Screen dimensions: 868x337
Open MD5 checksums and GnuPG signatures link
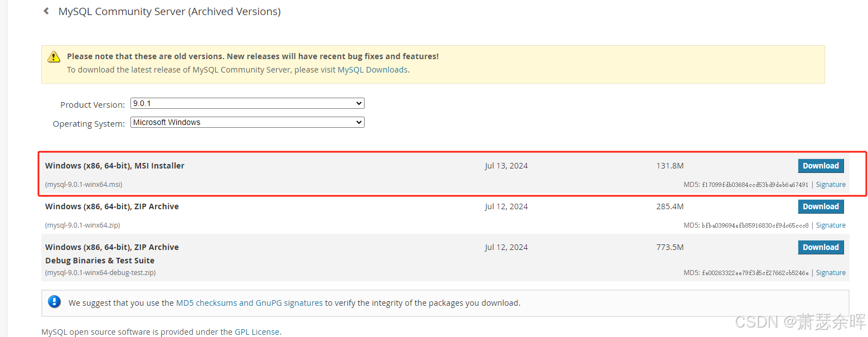[x=249, y=303]
